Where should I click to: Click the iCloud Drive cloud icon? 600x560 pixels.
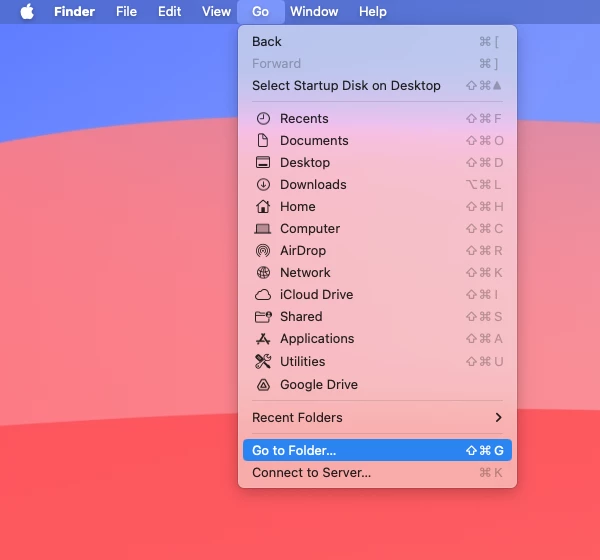(263, 295)
